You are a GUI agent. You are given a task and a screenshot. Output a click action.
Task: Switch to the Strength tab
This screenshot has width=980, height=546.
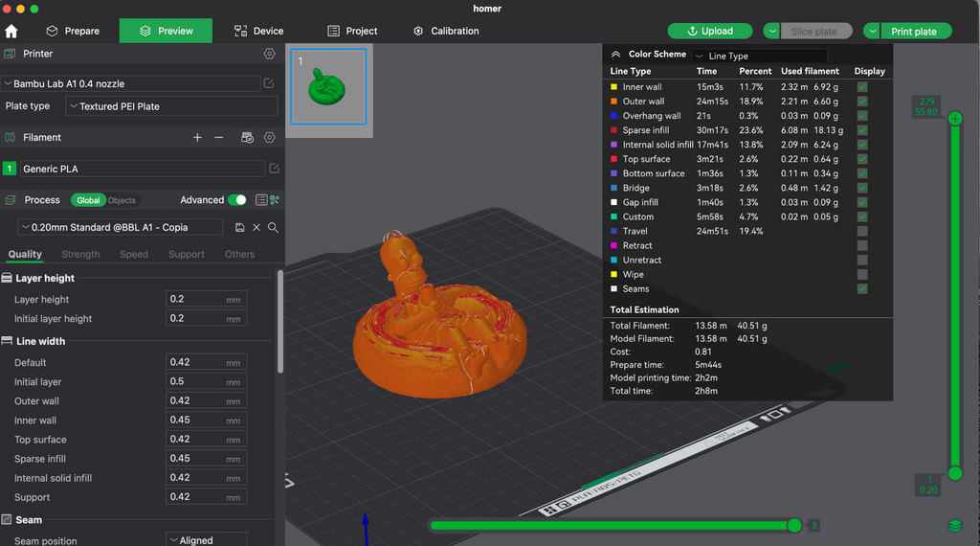click(80, 254)
